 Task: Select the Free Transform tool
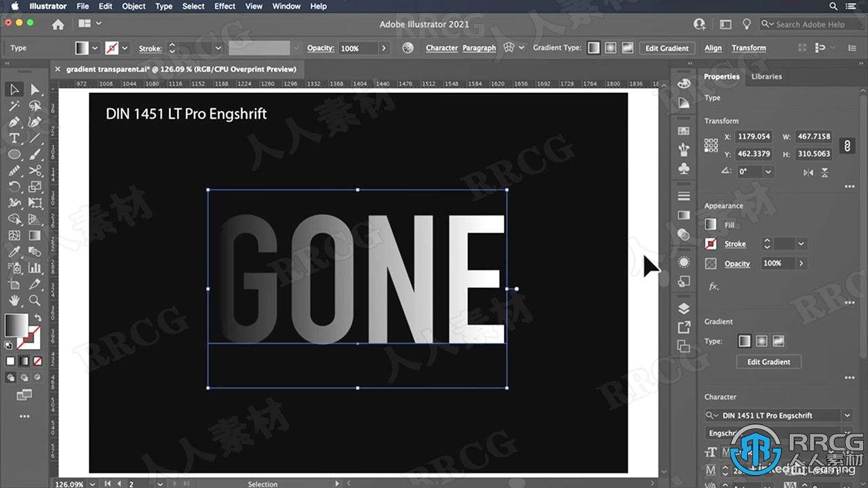click(35, 203)
